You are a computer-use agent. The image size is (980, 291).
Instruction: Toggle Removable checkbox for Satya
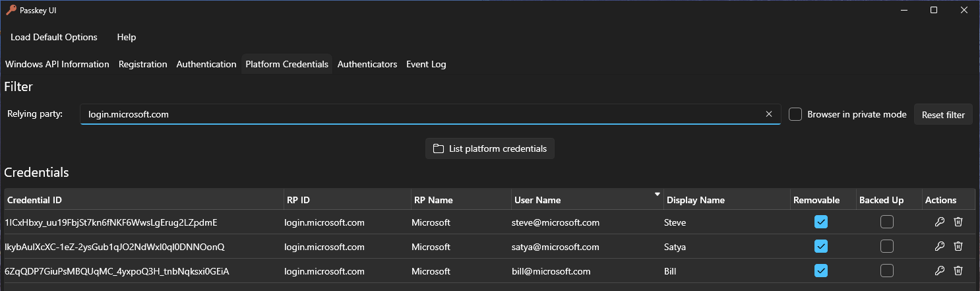(821, 246)
